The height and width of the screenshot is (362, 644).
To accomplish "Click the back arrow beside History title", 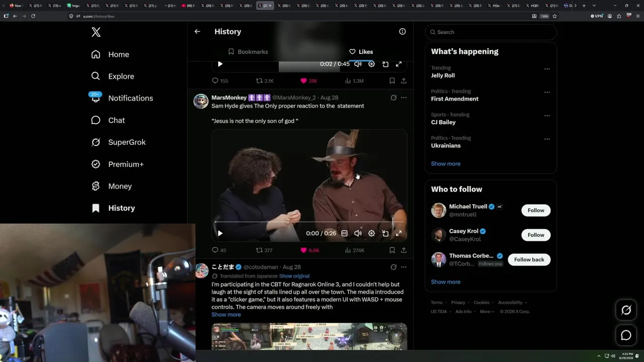I will (197, 32).
